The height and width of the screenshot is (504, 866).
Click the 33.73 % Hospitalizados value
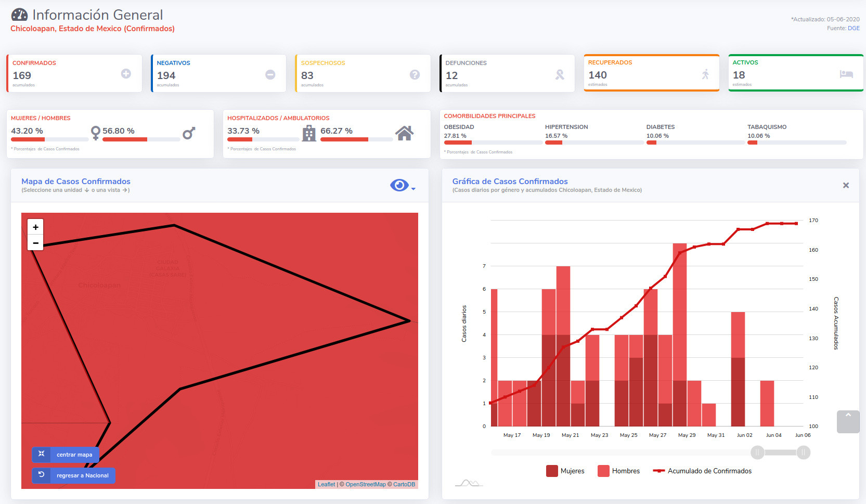pos(243,131)
